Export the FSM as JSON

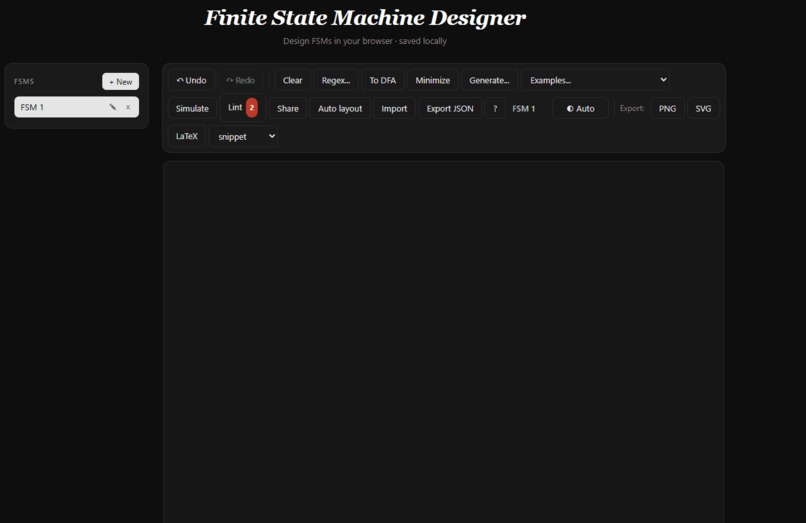click(450, 109)
